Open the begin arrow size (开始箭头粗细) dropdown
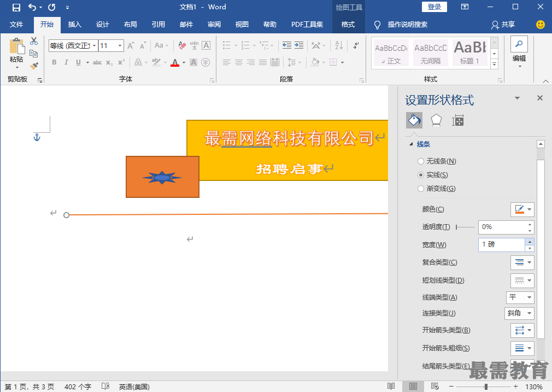 pyautogui.click(x=522, y=348)
